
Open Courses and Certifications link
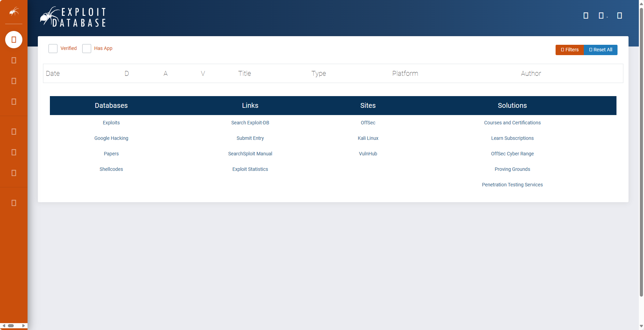click(x=512, y=123)
